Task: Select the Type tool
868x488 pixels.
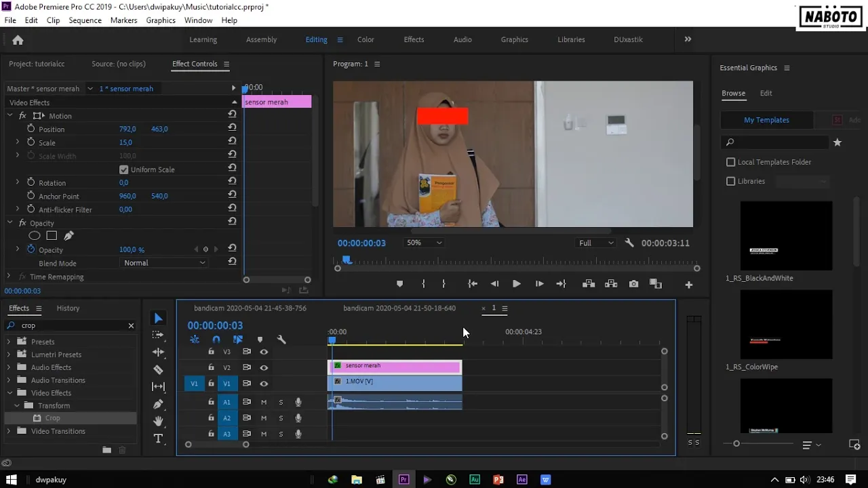Action: [158, 439]
